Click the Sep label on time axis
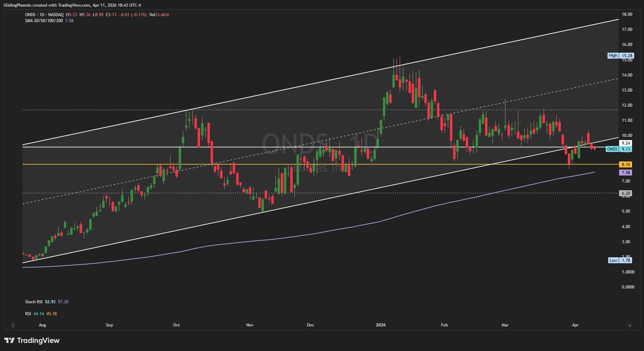 click(109, 325)
